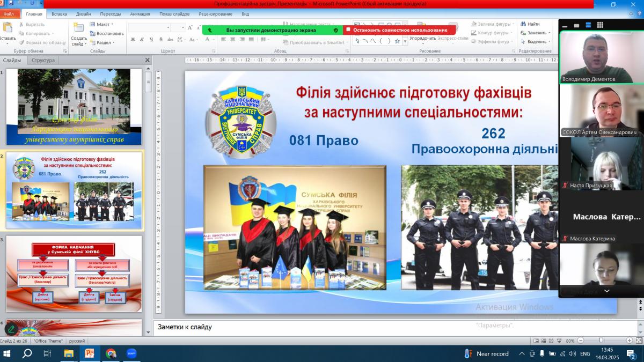Switch Zoom video panel to grid view
The image size is (644, 362).
pos(600,25)
